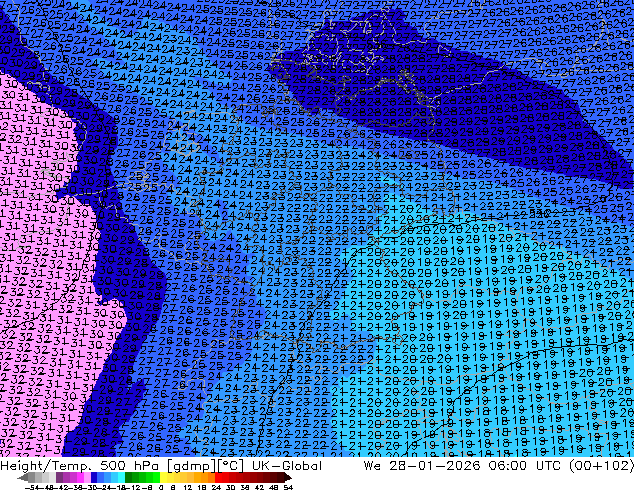
Task: Click the '54' legend scale end label
Action: pos(288,487)
